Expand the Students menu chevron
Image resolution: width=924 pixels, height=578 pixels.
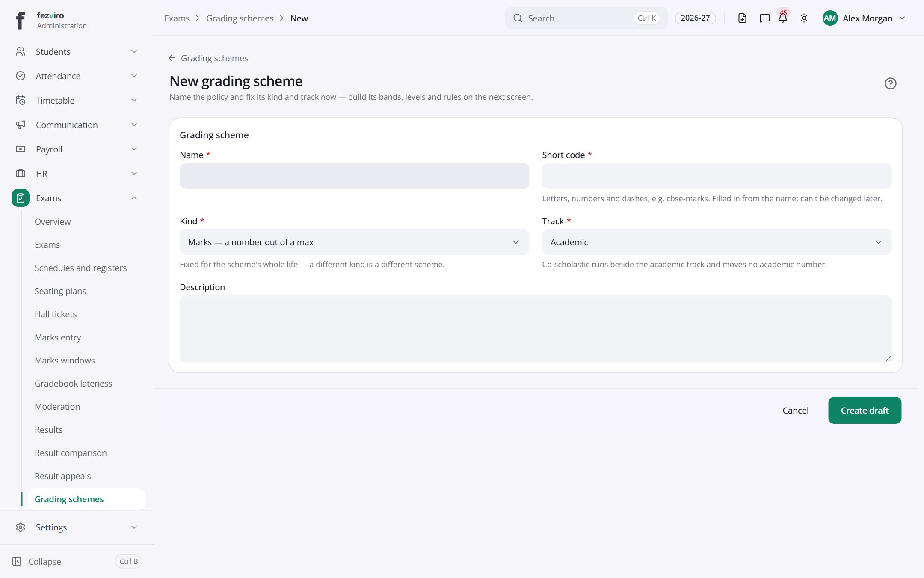click(x=134, y=52)
